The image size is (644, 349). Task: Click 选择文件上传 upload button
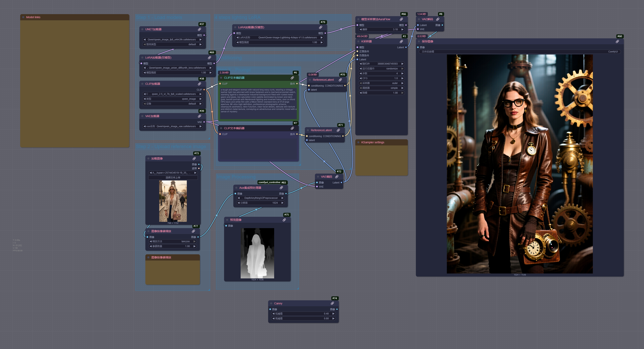click(173, 178)
